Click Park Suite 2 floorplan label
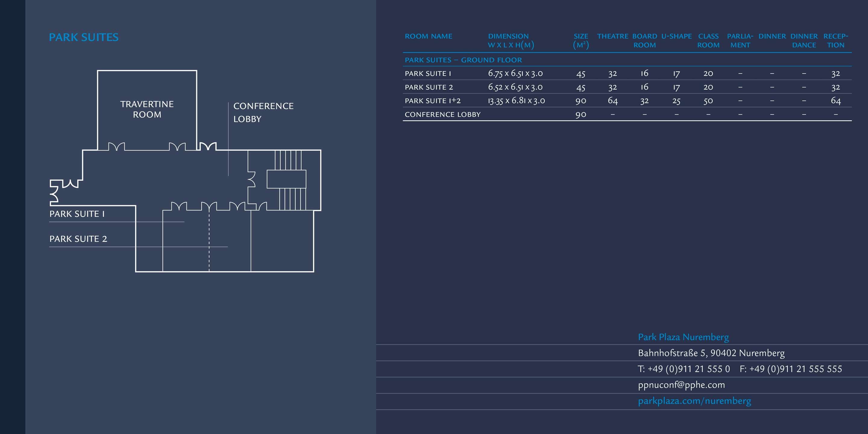 78,239
